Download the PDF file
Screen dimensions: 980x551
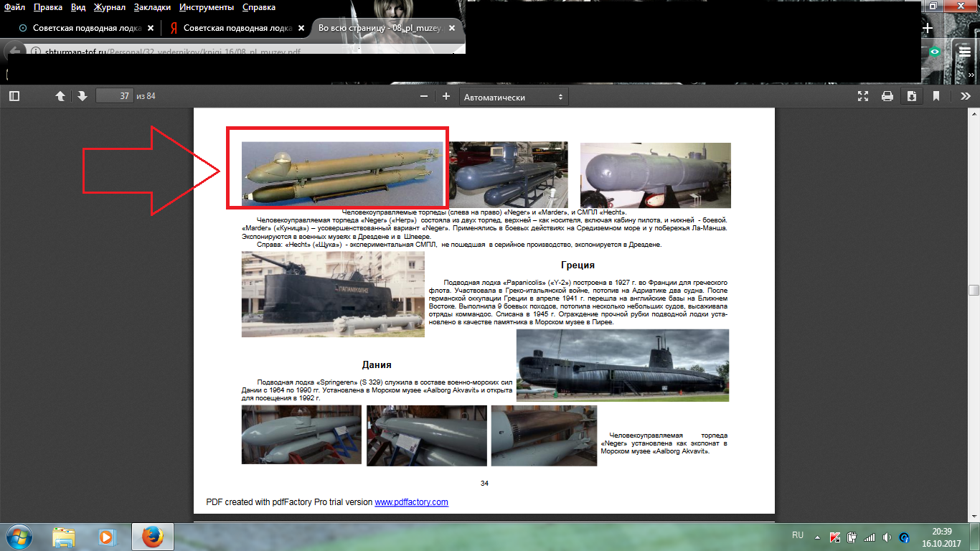tap(912, 96)
